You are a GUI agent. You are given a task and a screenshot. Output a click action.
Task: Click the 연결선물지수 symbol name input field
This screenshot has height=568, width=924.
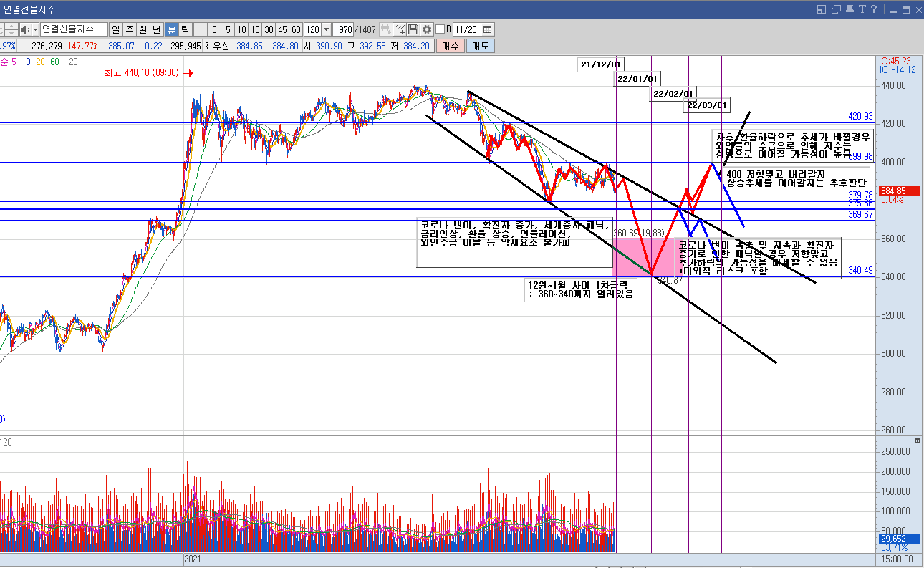coord(73,29)
